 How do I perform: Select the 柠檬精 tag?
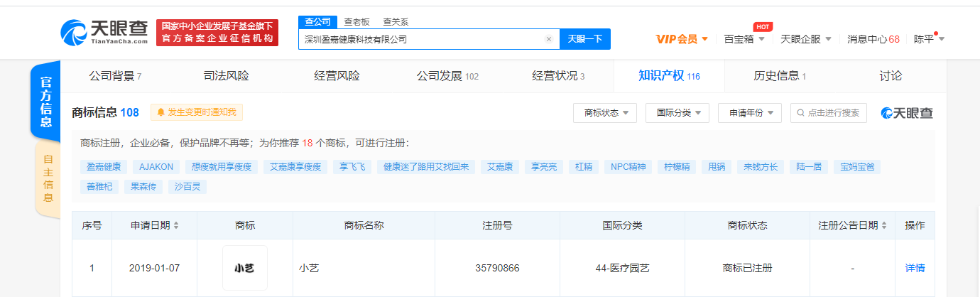coord(675,167)
